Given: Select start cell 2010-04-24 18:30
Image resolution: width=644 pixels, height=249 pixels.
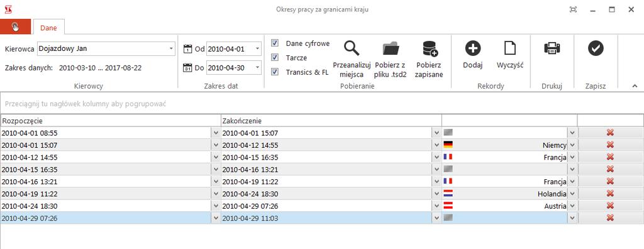Looking at the screenshot, I should pos(106,206).
